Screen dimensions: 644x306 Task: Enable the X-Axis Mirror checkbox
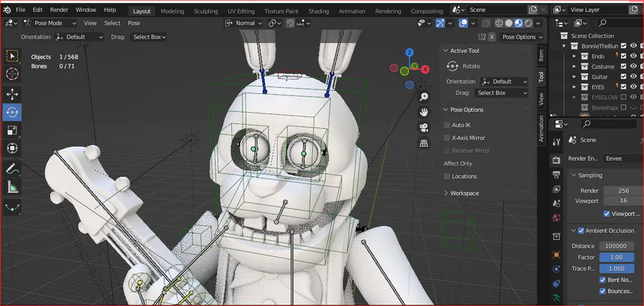click(447, 138)
